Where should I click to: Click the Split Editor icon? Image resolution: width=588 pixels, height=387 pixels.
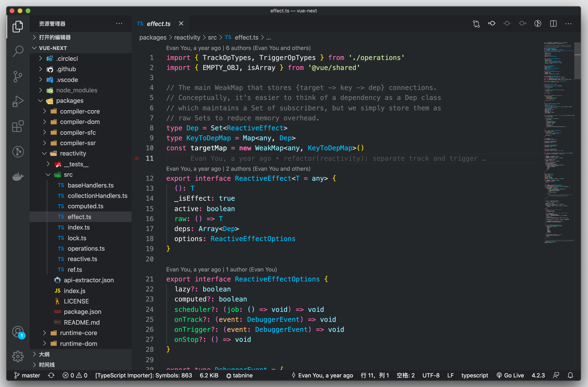[x=553, y=24]
